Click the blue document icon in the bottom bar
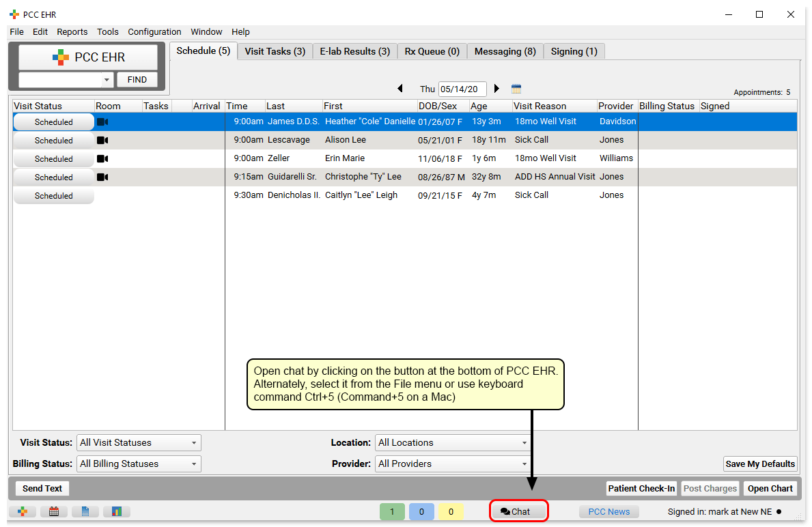 [x=85, y=511]
